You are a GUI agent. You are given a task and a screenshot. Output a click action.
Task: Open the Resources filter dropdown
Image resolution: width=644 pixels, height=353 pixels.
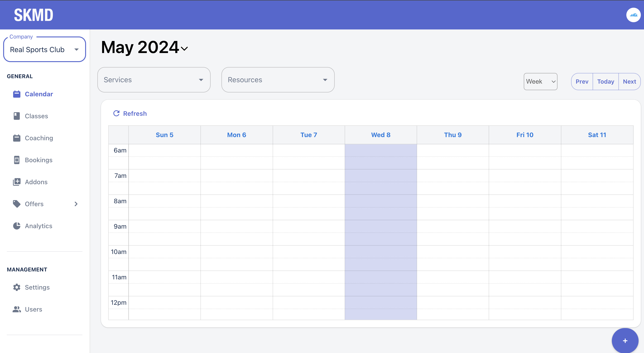pyautogui.click(x=325, y=80)
